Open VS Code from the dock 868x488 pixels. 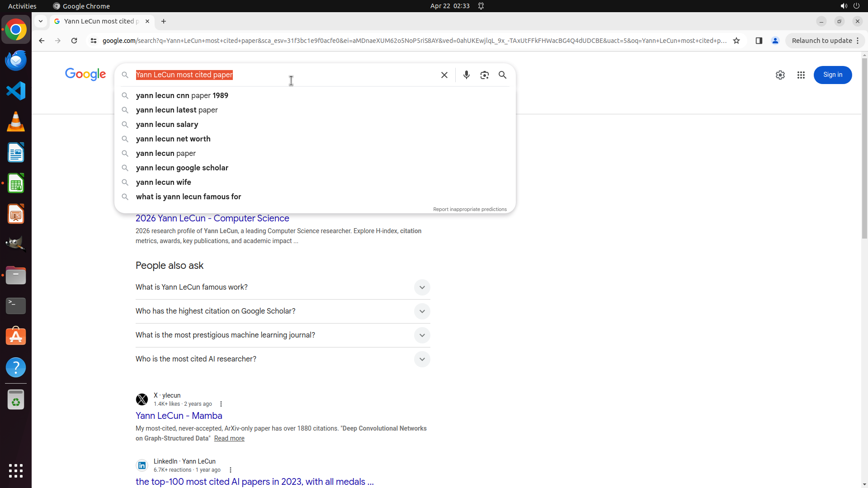[x=16, y=91]
